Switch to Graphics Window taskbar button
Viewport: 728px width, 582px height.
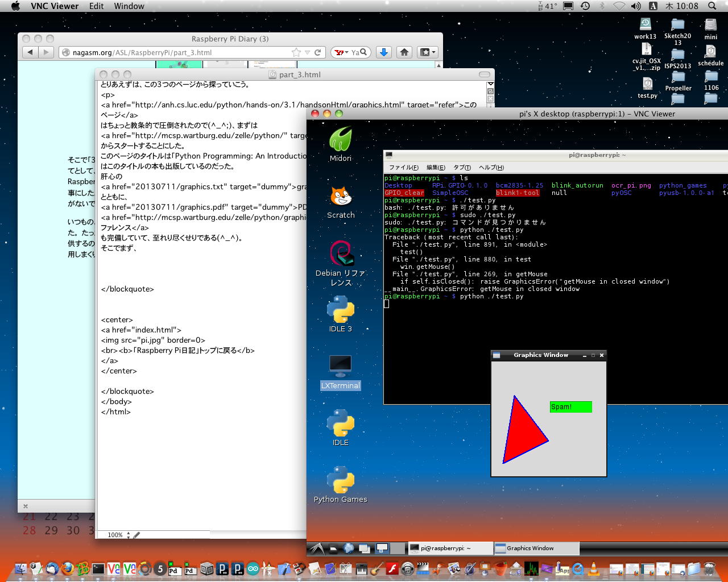(536, 548)
